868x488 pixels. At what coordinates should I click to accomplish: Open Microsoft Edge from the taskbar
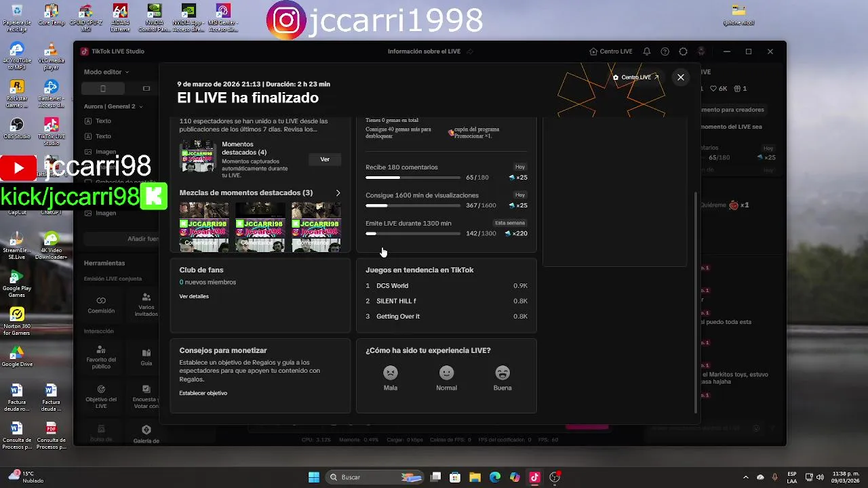pos(494,477)
